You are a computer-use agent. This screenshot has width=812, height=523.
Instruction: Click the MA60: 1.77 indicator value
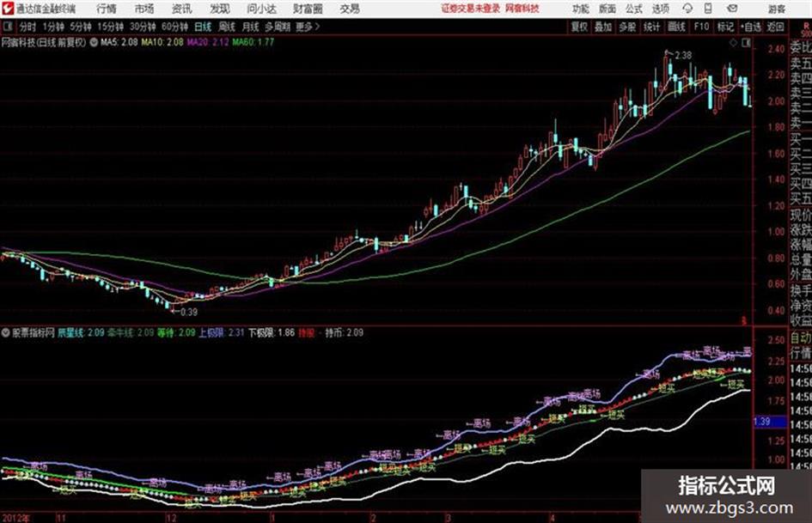[x=253, y=42]
